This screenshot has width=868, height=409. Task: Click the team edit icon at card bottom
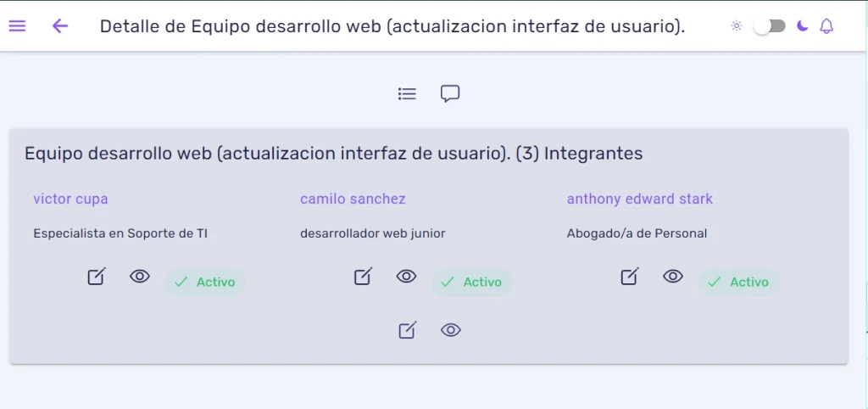(408, 330)
